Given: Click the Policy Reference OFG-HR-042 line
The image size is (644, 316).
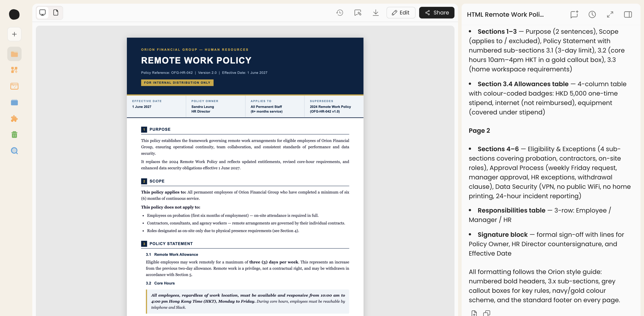Looking at the screenshot, I should pos(204,73).
